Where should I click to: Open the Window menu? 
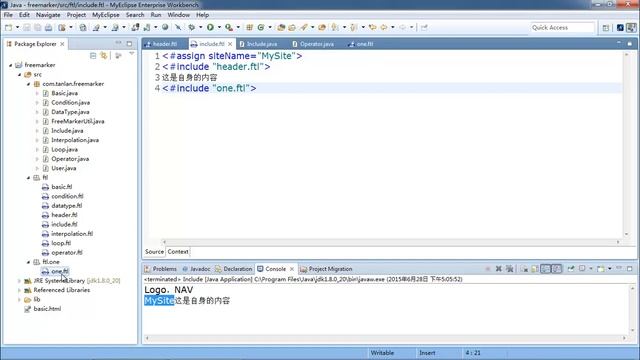pos(179,15)
